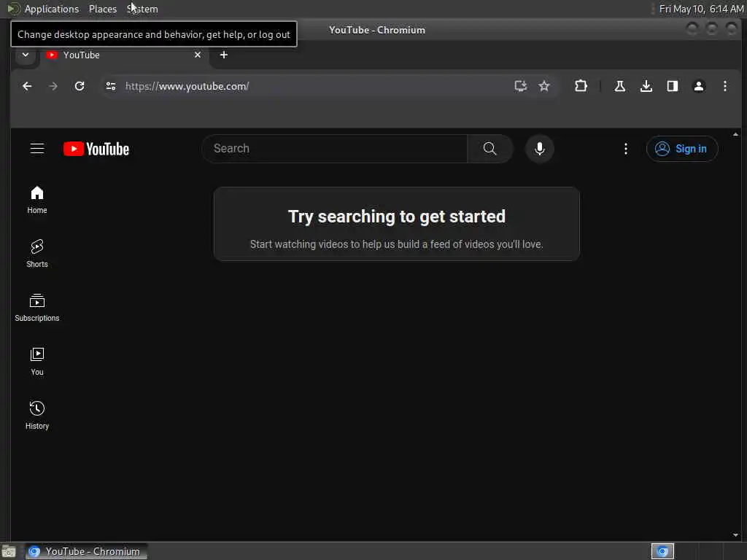Click the address bar URL
Image resolution: width=747 pixels, height=560 pixels.
187,86
